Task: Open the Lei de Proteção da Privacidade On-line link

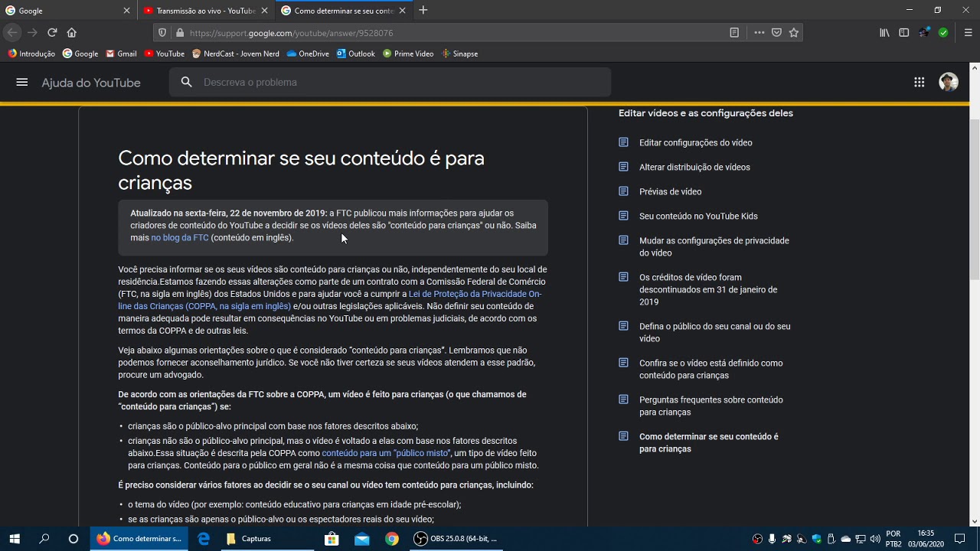Action: (x=330, y=300)
